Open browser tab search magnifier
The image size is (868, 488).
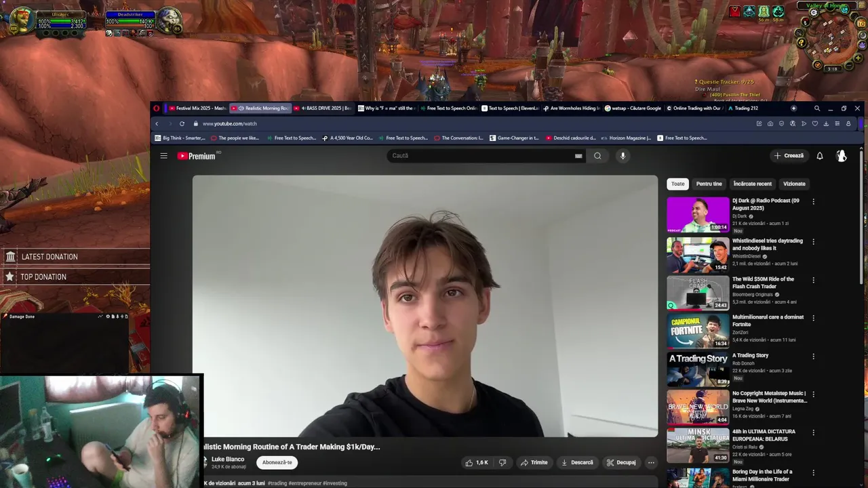point(817,108)
